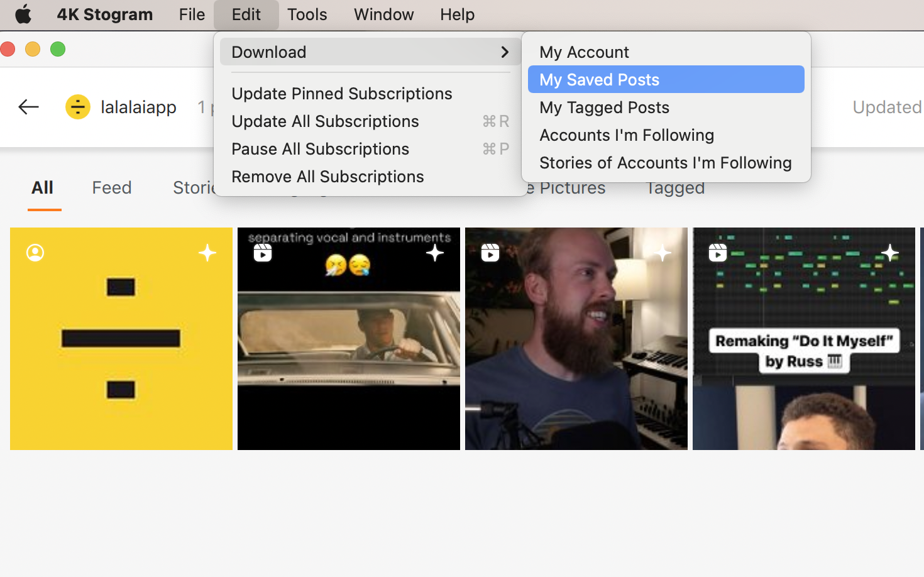The image size is (924, 577).
Task: Click the reel icon on Remaking thumbnail
Action: coord(718,253)
